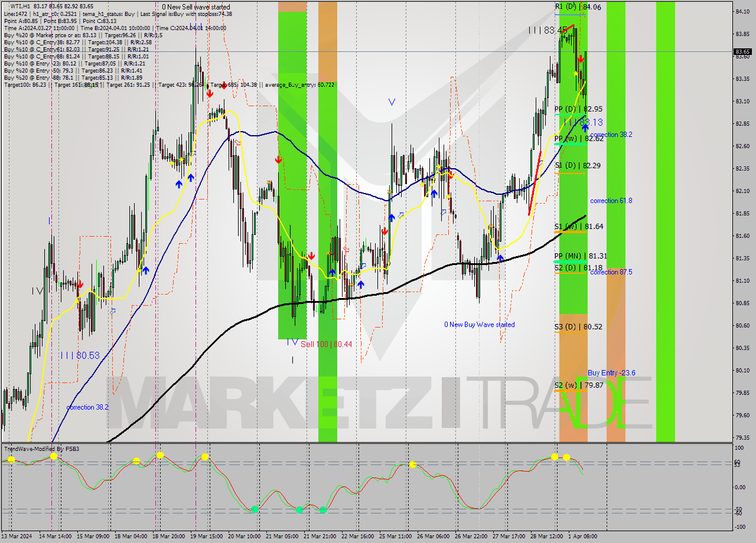Click the '14 Mar 14:00' time axis label
The width and height of the screenshot is (756, 543).
[56, 537]
